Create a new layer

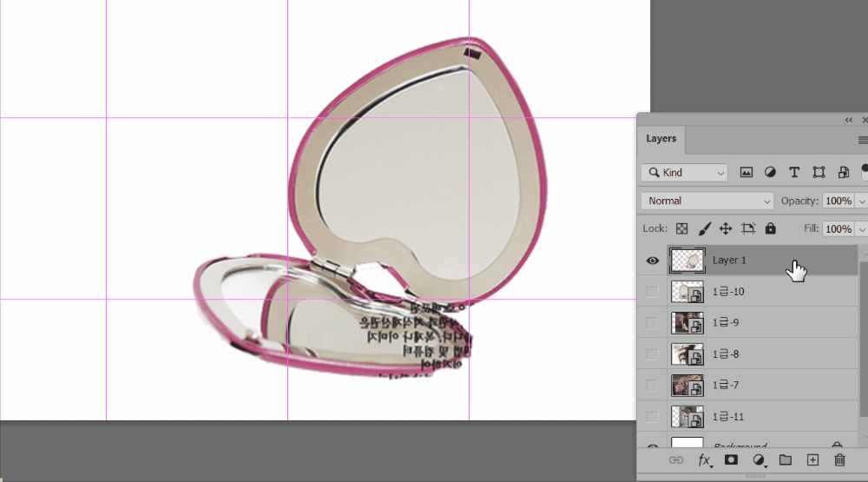812,459
